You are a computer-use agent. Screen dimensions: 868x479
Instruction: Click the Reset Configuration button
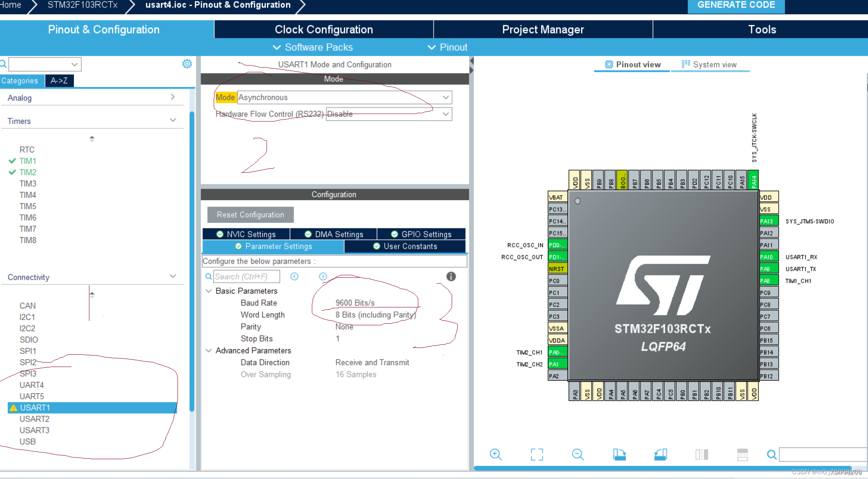(x=250, y=214)
